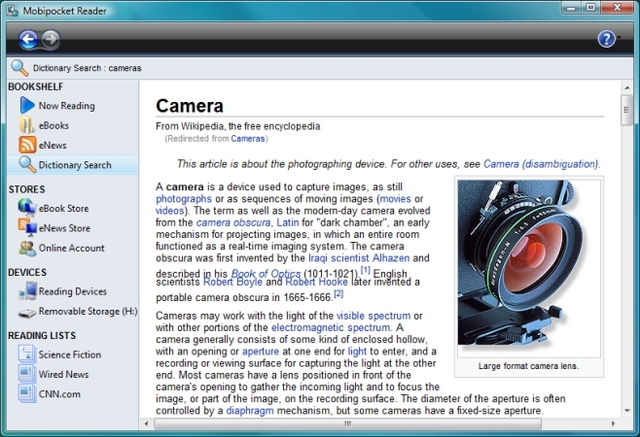
Task: Open Now Reading in the bookshelf
Action: 67,106
